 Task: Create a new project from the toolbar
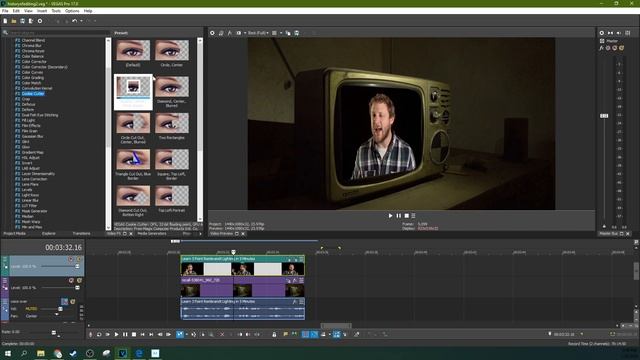click(5, 21)
